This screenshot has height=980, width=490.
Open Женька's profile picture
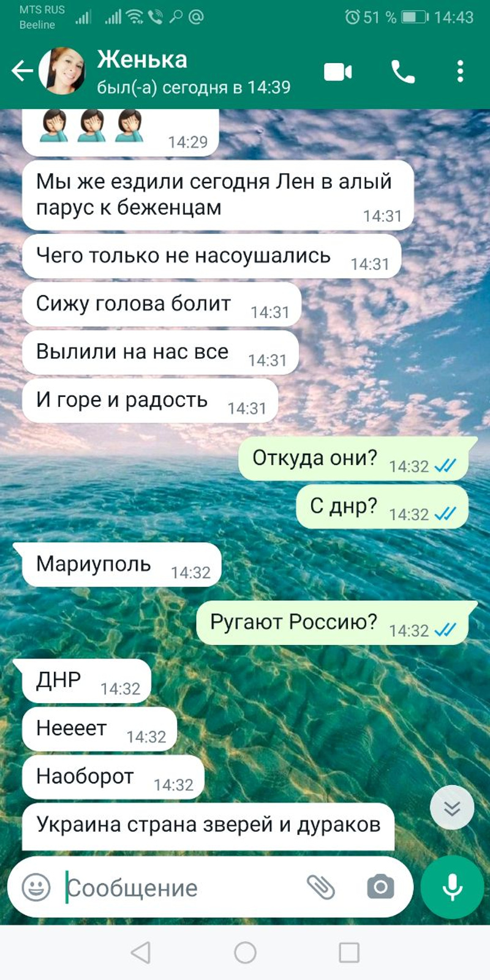click(x=62, y=71)
